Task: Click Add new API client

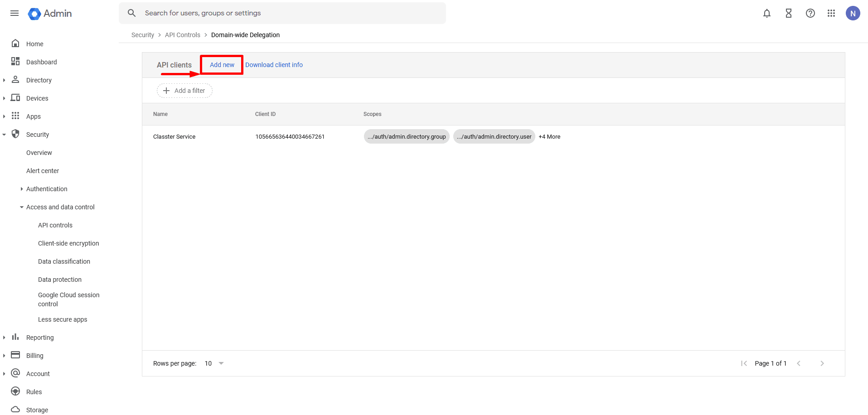Action: coord(222,65)
